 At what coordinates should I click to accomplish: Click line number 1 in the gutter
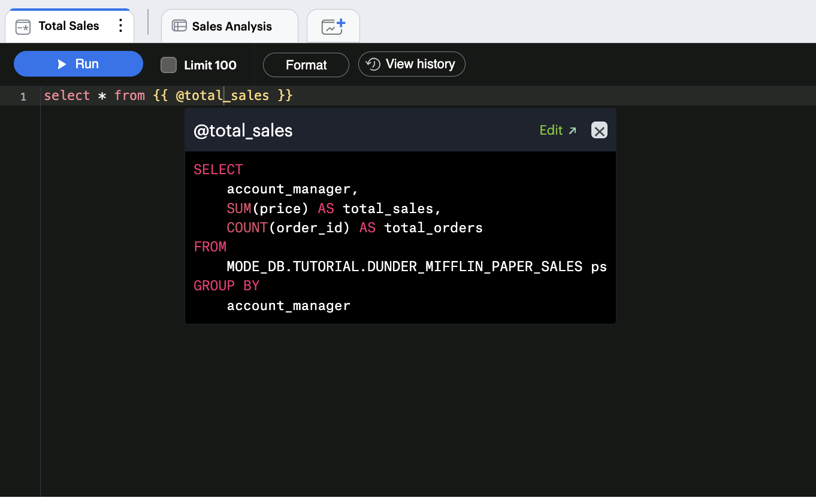click(x=23, y=96)
